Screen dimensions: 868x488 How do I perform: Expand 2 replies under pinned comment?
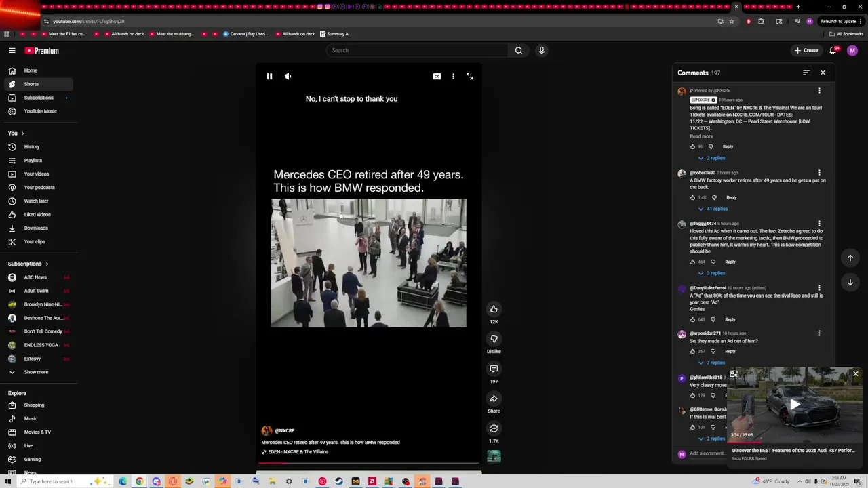tap(711, 158)
